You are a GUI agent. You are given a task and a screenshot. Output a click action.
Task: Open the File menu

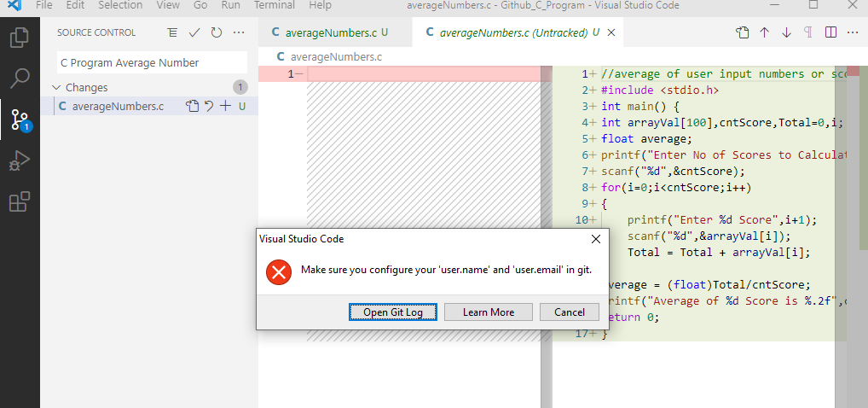tap(43, 5)
